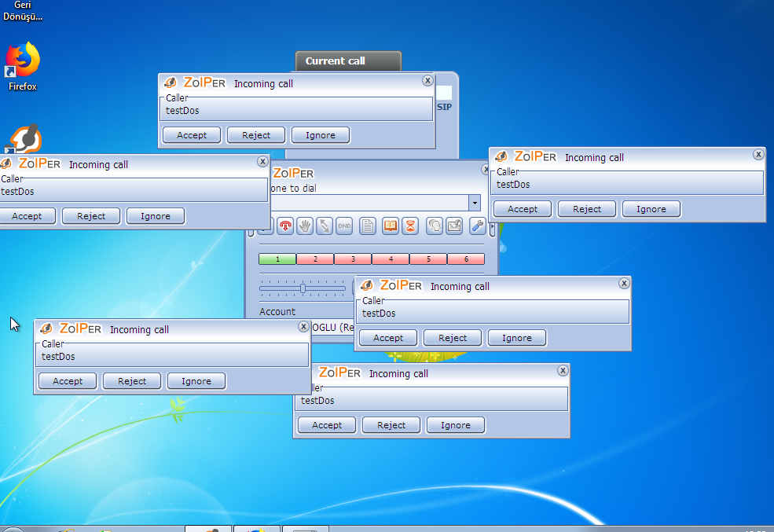Open call history via the hourglass icon
This screenshot has height=532, width=774.
[410, 226]
